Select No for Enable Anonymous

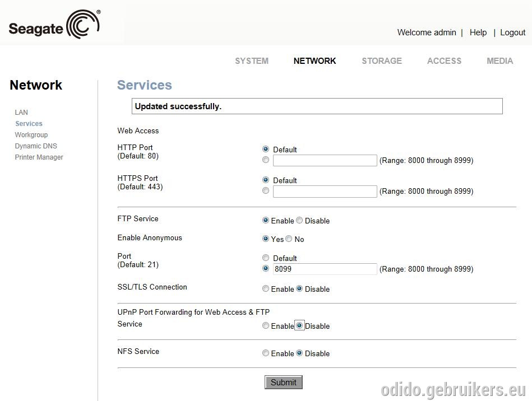click(x=289, y=239)
